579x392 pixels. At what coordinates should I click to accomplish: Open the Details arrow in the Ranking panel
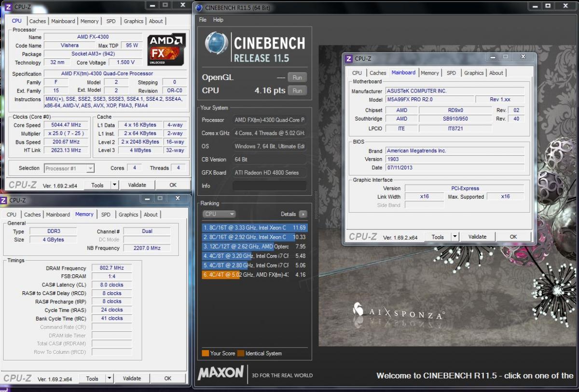pyautogui.click(x=303, y=214)
